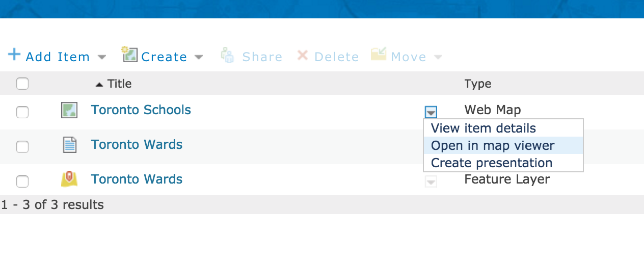Collapse the Toronto Schools item options dropdown
644x260 pixels.
[x=431, y=112]
